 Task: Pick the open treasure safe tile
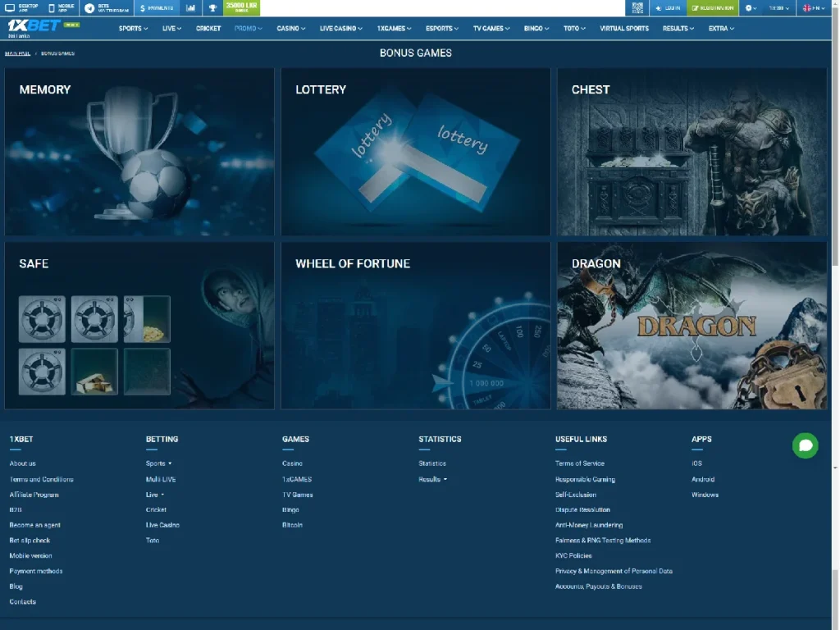click(x=147, y=319)
